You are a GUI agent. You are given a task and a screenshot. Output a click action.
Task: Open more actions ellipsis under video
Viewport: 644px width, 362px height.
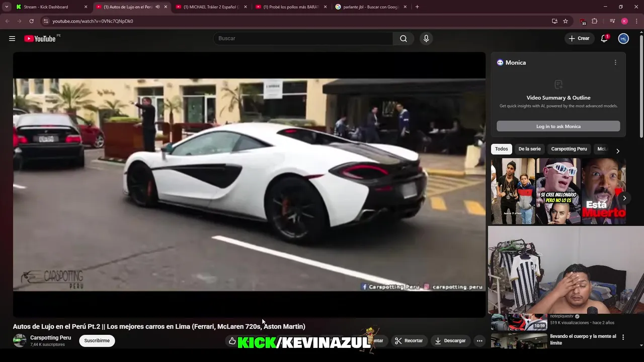pyautogui.click(x=479, y=341)
